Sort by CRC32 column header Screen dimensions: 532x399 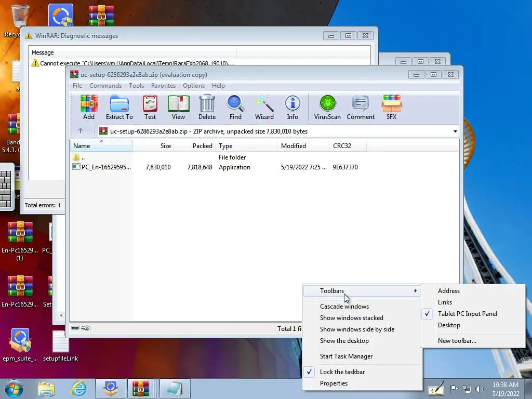click(348, 146)
